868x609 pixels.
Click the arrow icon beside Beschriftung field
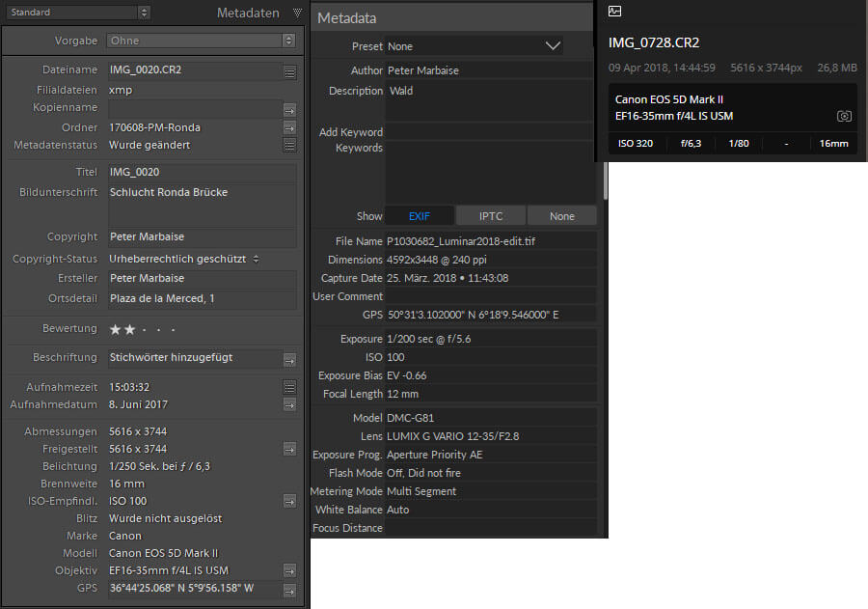[289, 360]
